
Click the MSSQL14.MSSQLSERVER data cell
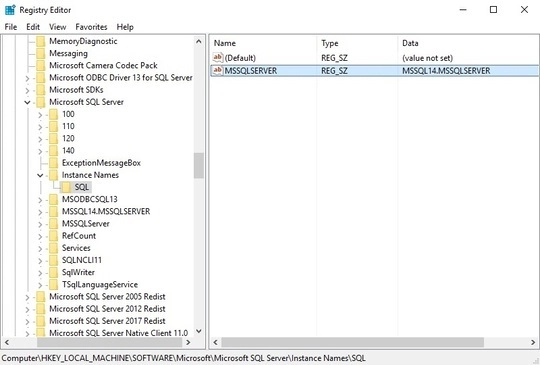(446, 71)
